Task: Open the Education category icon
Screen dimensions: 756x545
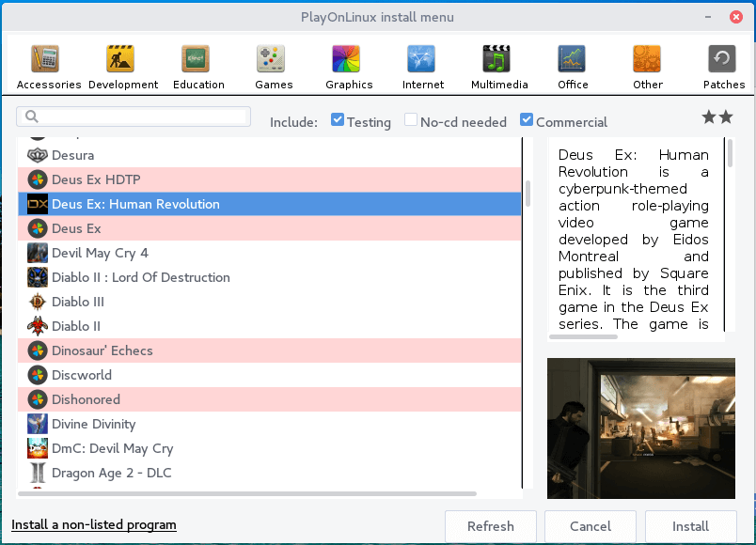Action: tap(196, 58)
